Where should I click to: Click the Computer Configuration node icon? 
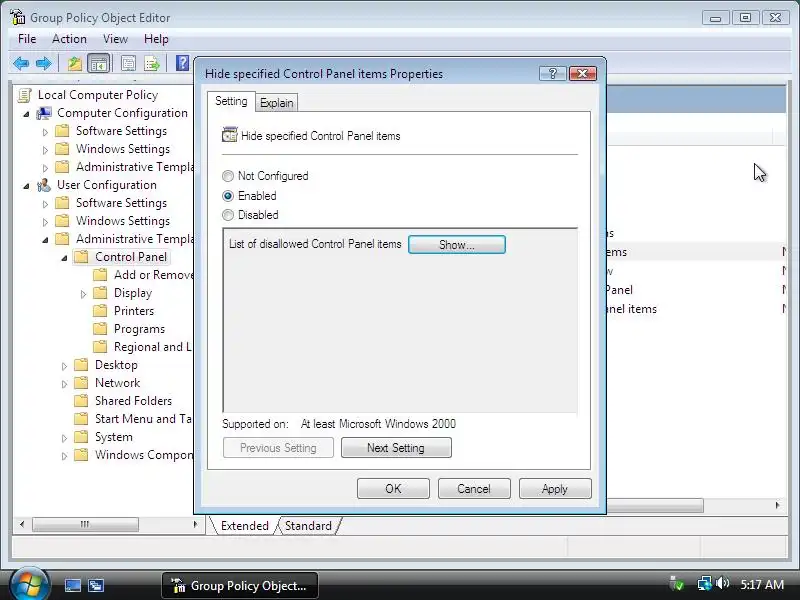click(44, 113)
